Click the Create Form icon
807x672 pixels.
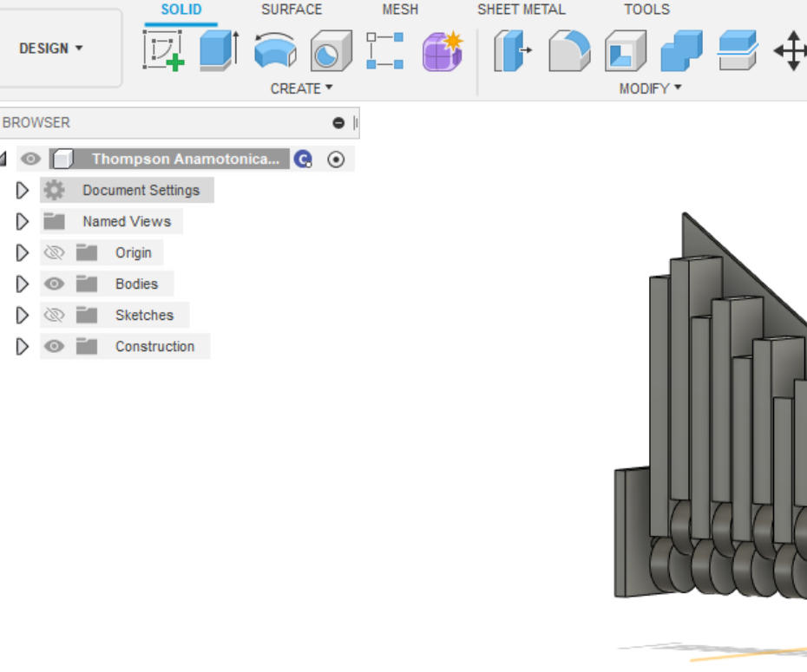[443, 50]
